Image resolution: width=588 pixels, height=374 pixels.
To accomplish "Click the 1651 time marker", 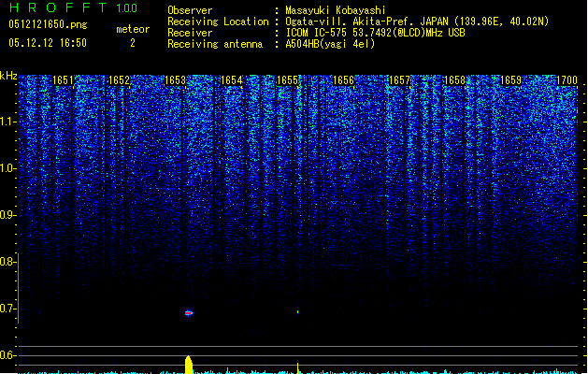I will [x=63, y=80].
